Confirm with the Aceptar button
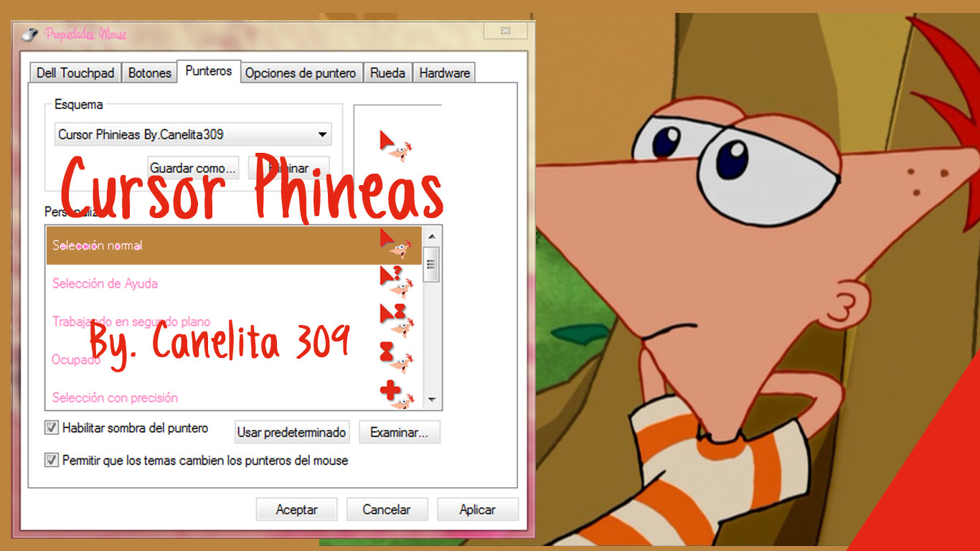The height and width of the screenshot is (551, 980). point(297,509)
